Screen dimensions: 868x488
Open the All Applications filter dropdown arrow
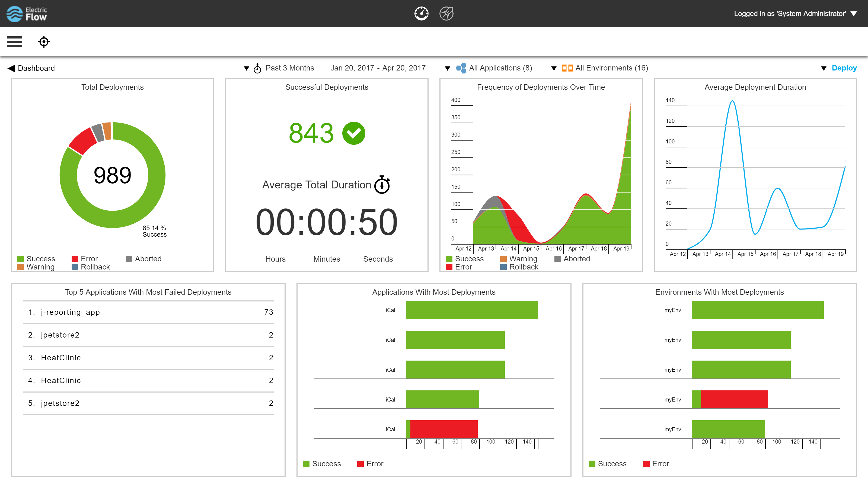[448, 69]
